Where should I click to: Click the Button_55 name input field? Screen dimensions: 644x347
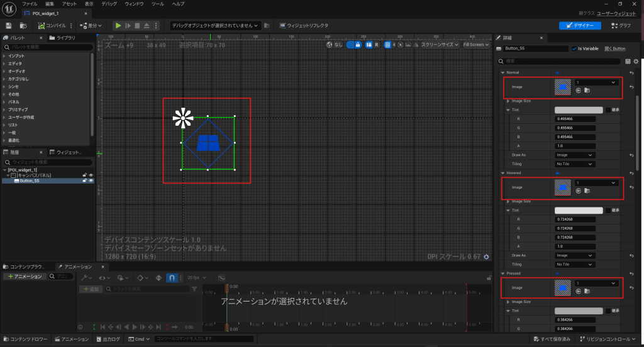(x=536, y=48)
